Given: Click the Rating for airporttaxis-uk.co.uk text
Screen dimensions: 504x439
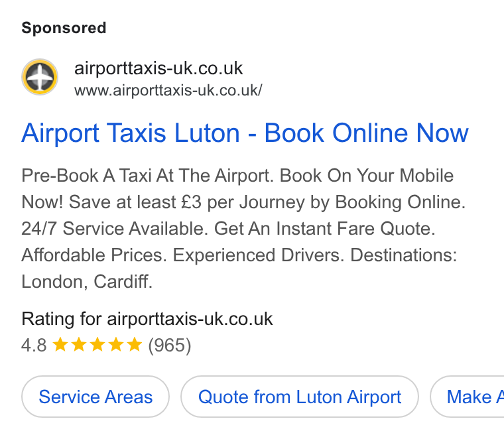Looking at the screenshot, I should 147,319.
